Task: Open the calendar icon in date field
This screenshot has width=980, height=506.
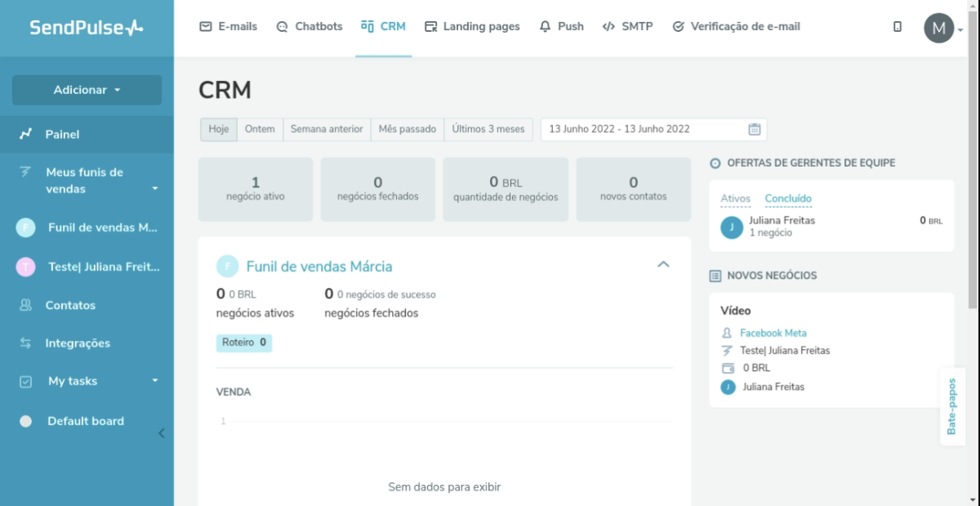Action: coord(755,129)
